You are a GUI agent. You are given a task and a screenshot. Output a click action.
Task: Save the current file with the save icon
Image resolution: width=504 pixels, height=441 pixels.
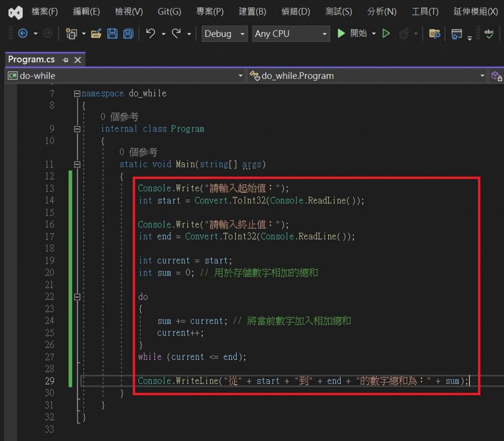pos(112,33)
